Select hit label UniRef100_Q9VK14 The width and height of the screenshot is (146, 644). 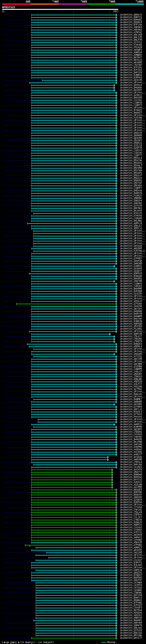click(x=131, y=85)
